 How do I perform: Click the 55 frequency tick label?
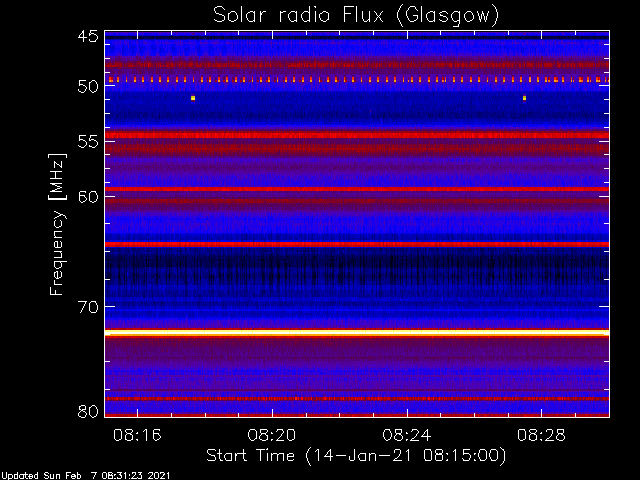(x=88, y=142)
